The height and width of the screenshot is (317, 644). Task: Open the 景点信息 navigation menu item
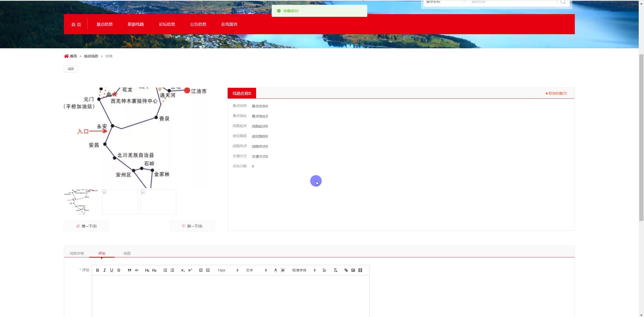pyautogui.click(x=105, y=24)
